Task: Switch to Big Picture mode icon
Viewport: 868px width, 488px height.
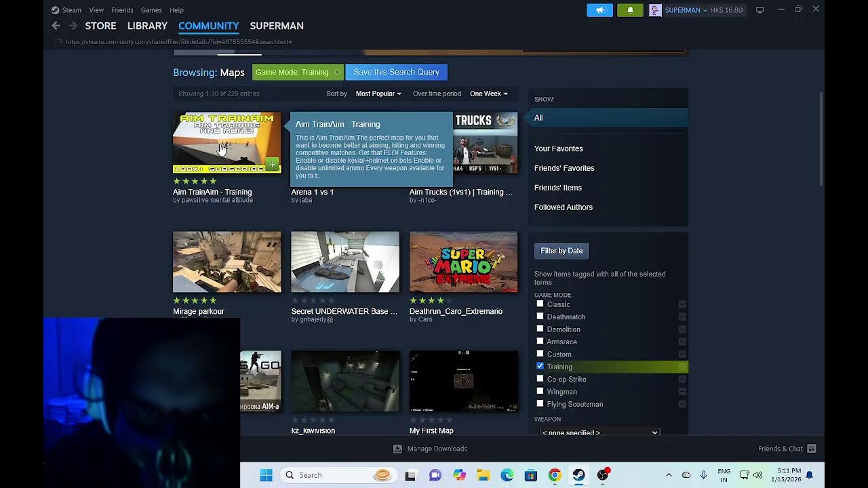Action: click(x=760, y=10)
